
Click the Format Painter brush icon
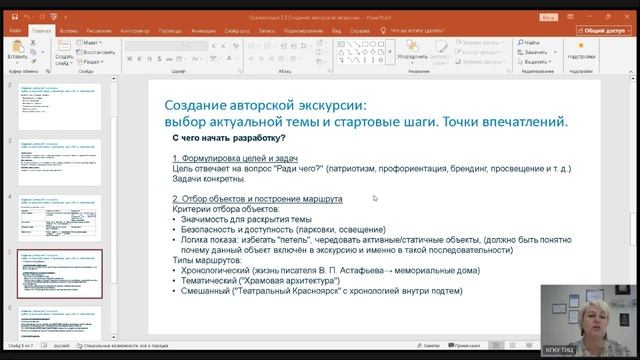33,61
